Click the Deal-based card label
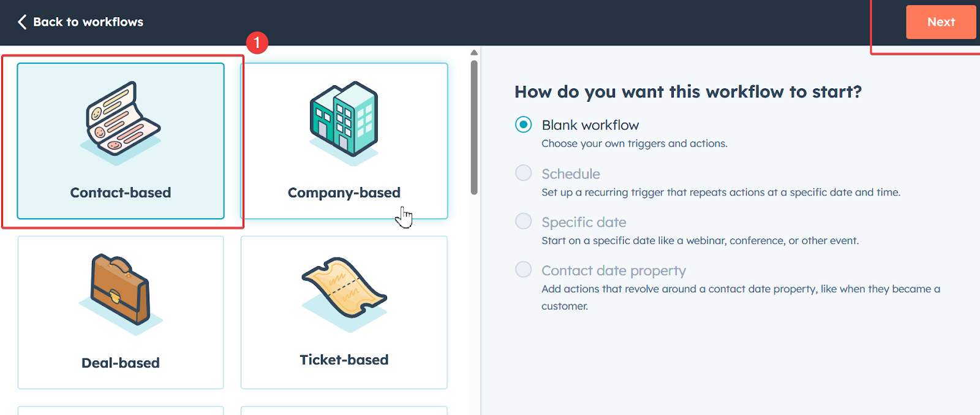 (x=121, y=363)
